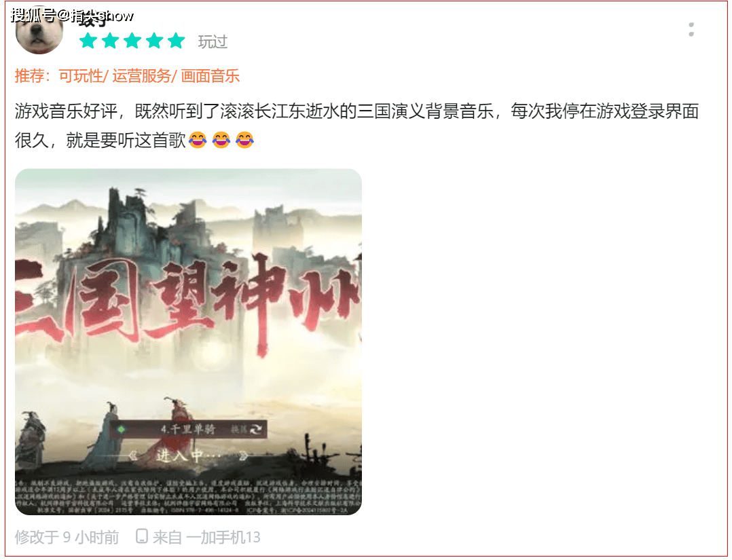Click right arrow beside 进入中 text
This screenshot has width=732, height=560.
tap(243, 455)
